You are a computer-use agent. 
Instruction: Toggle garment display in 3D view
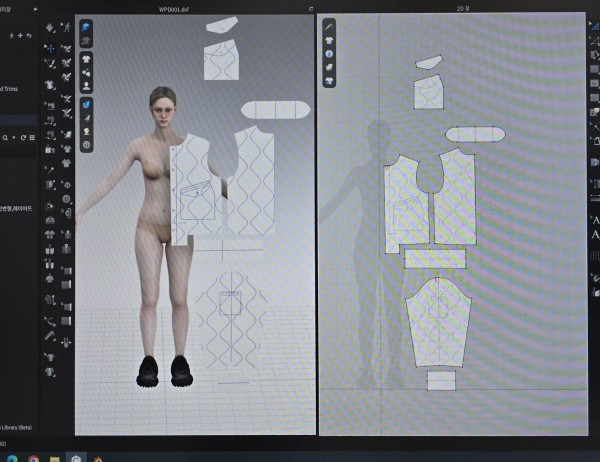[x=87, y=58]
